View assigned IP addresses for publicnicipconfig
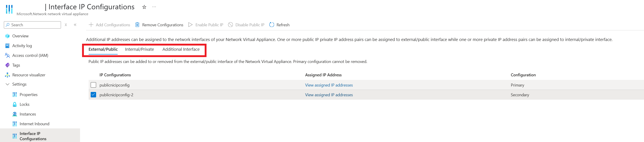 pyautogui.click(x=329, y=85)
